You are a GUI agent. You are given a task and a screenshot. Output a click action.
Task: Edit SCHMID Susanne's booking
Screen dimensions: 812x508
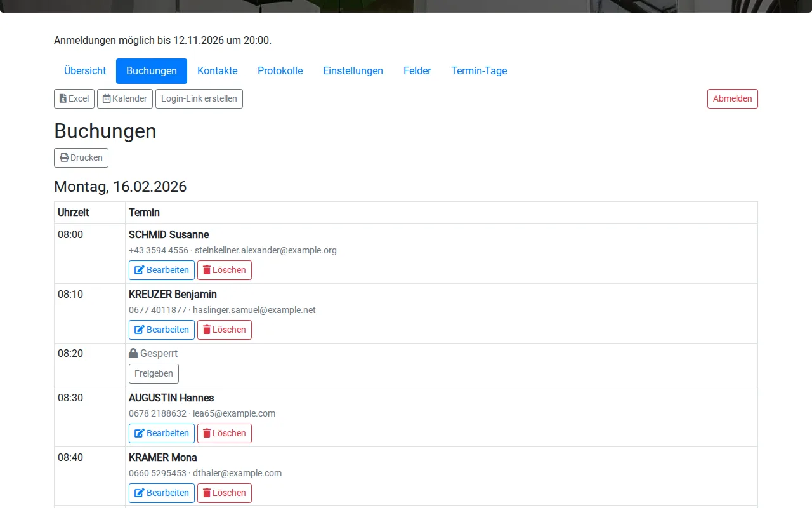point(162,270)
